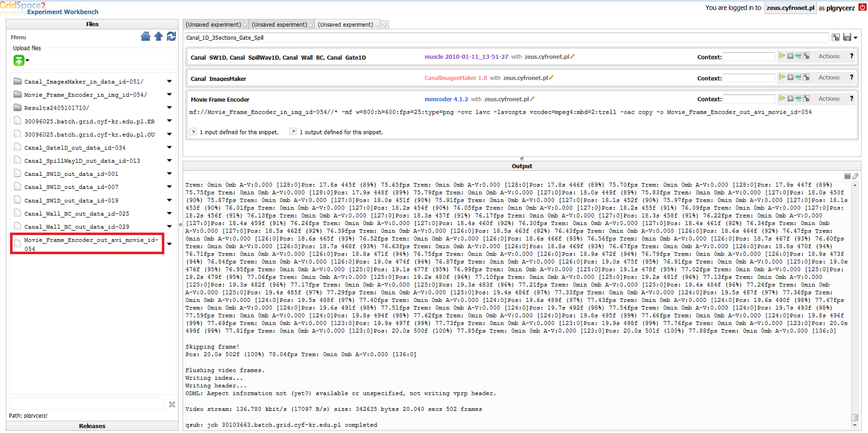Click the logout power icon
The width and height of the screenshot is (868, 433).
point(862,7)
